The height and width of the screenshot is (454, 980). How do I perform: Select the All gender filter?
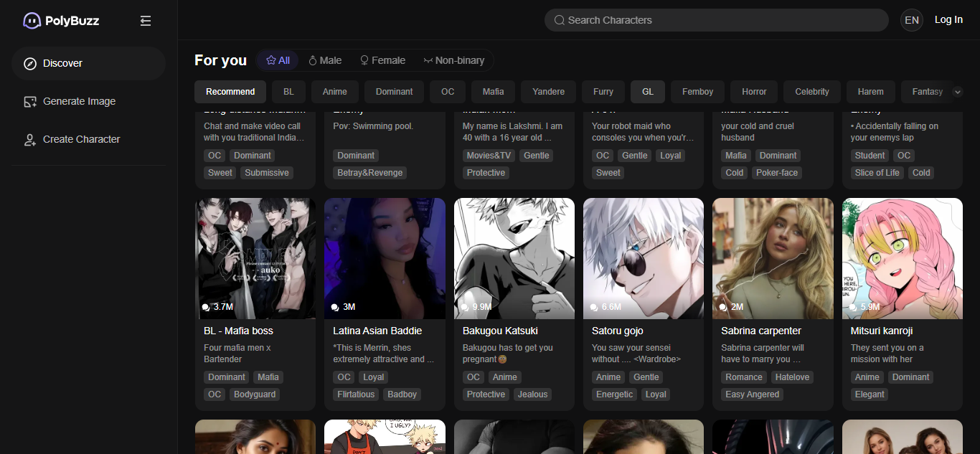coord(278,60)
